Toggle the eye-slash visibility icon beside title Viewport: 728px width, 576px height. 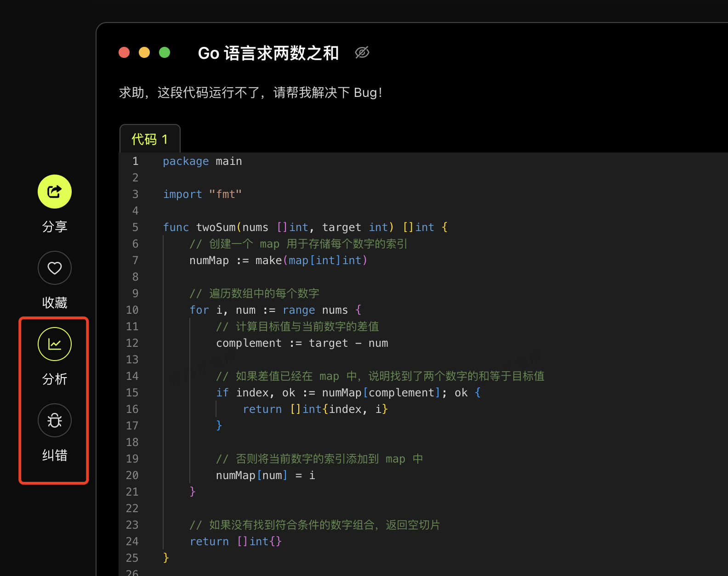pyautogui.click(x=362, y=53)
